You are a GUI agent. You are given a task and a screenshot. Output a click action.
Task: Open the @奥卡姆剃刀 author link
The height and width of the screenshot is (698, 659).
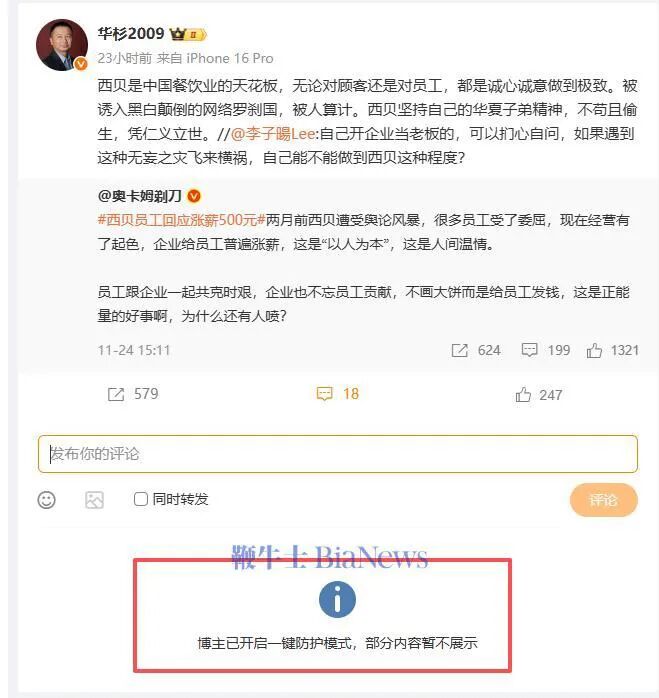pos(140,196)
